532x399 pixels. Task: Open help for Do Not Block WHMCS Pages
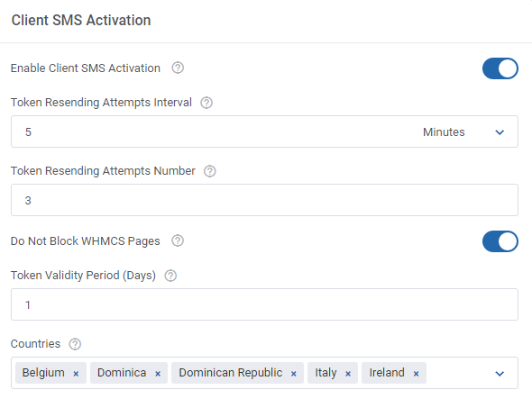(x=178, y=240)
